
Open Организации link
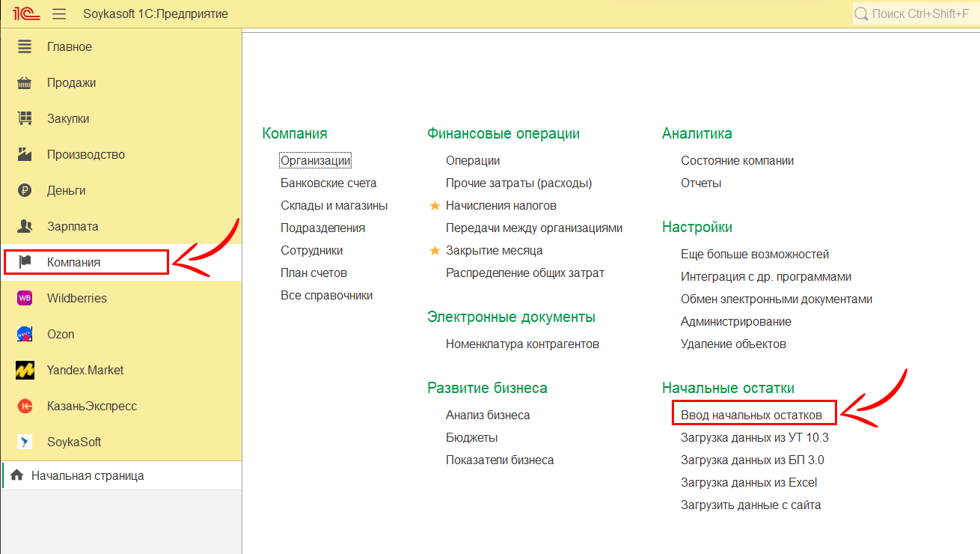(x=316, y=160)
